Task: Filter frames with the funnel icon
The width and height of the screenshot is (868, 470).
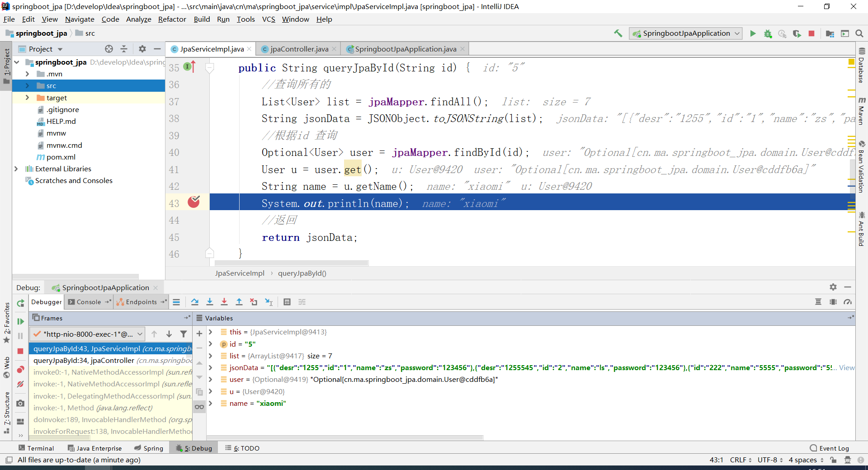Action: pyautogui.click(x=184, y=334)
